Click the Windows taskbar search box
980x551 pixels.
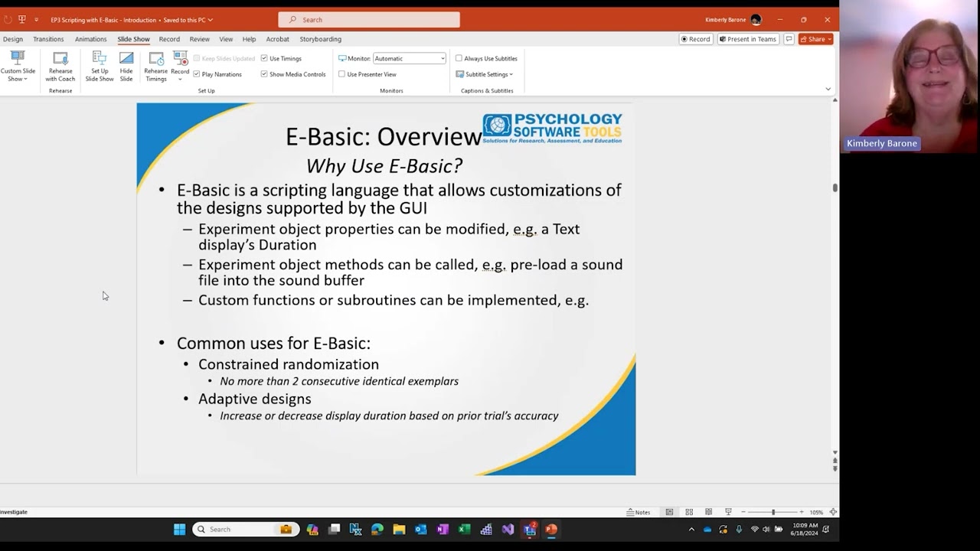pos(246,529)
